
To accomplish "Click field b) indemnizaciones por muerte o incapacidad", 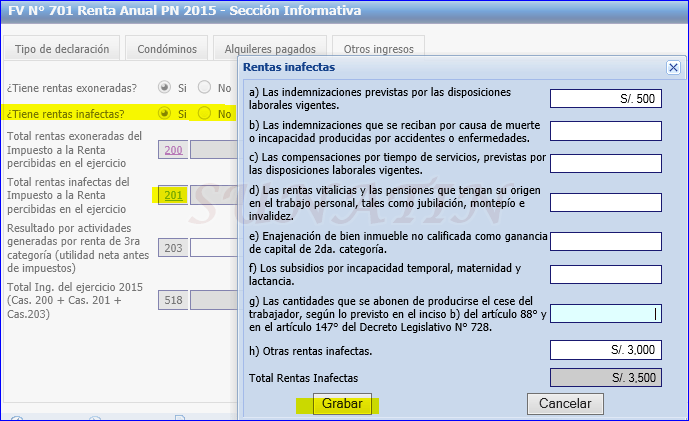I will 606,131.
